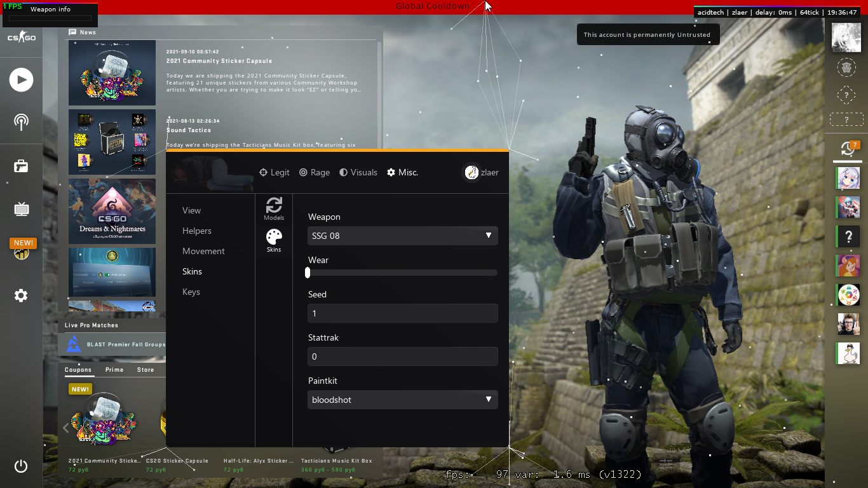Open the broadcast antenna icon in the left sidebar
Screen dimensions: 868x488
(x=21, y=122)
